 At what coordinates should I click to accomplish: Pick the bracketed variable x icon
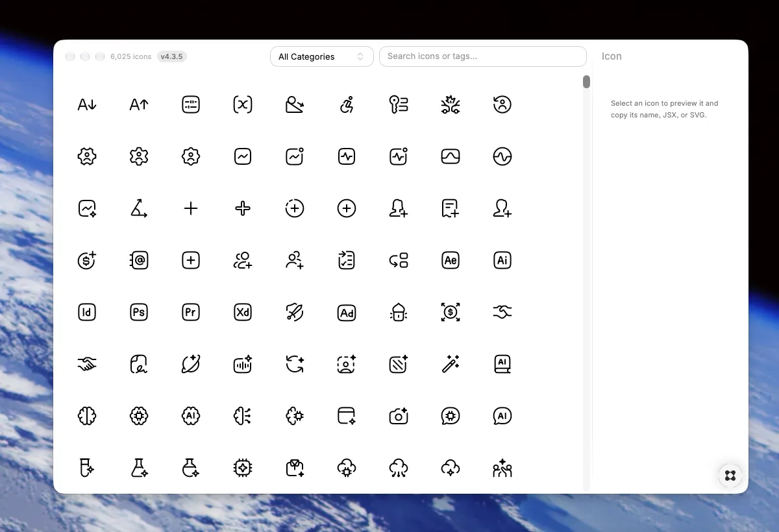243,104
